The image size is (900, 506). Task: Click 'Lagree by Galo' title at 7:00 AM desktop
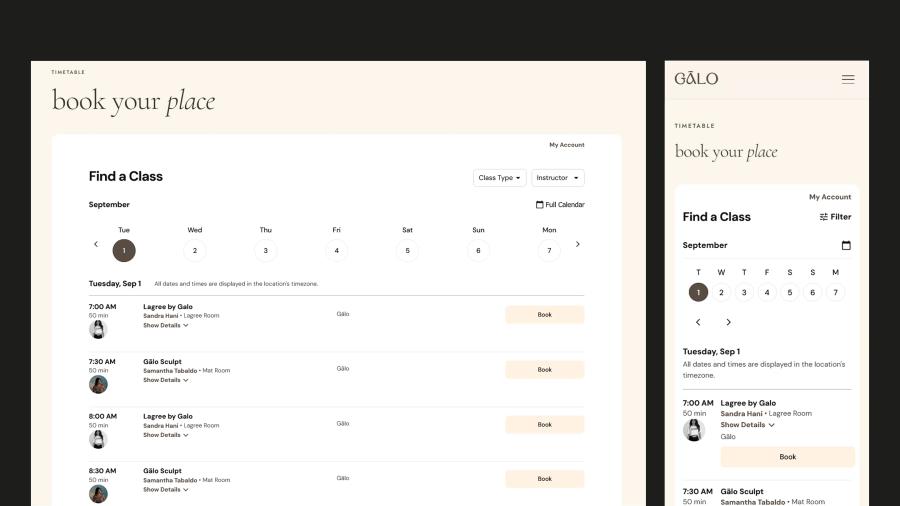pyautogui.click(x=168, y=307)
